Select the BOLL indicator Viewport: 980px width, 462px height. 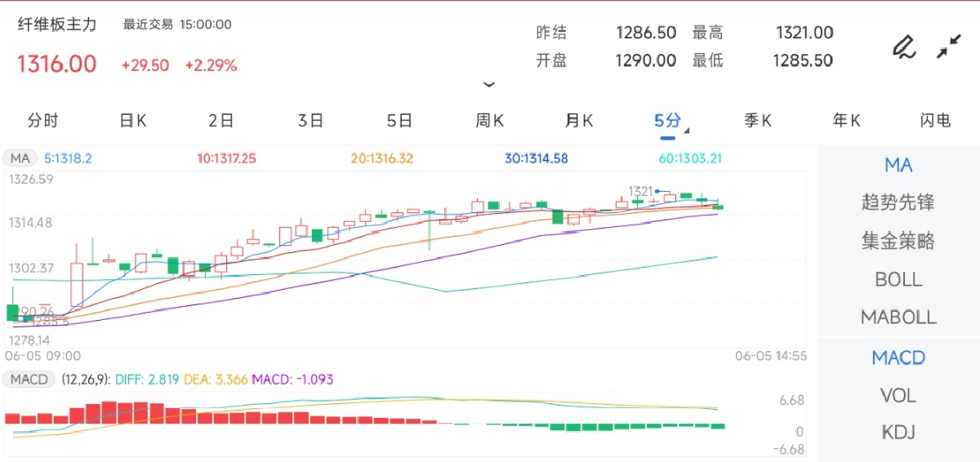[898, 279]
